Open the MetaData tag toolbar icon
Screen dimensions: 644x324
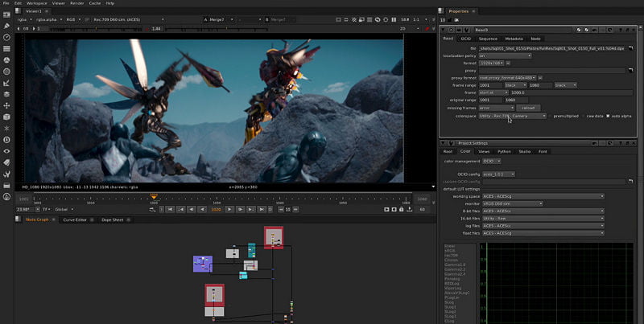(x=6, y=162)
